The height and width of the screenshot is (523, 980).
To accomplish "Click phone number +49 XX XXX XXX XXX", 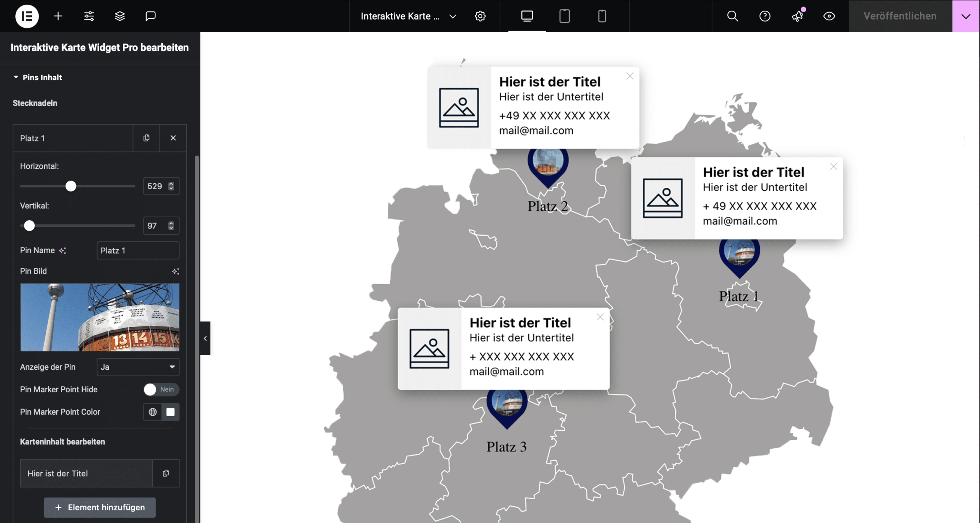I will pyautogui.click(x=554, y=116).
